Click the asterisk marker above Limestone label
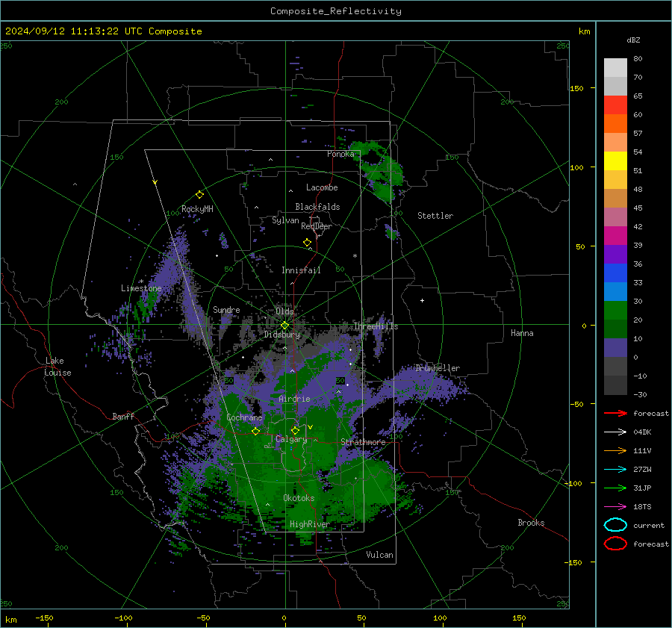This screenshot has width=672, height=628. point(141,282)
